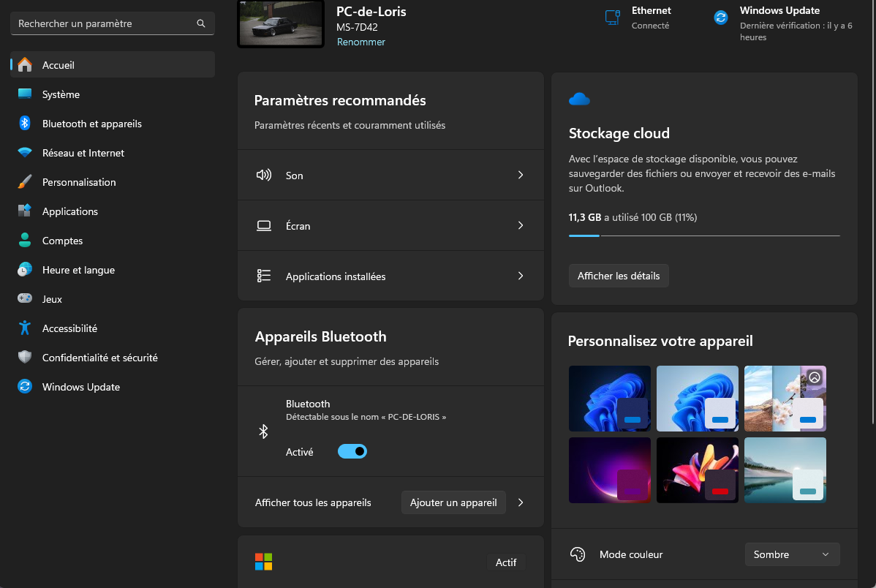Click the cloud storage usage progress bar
Viewport: 876px width, 588px height.
click(704, 236)
